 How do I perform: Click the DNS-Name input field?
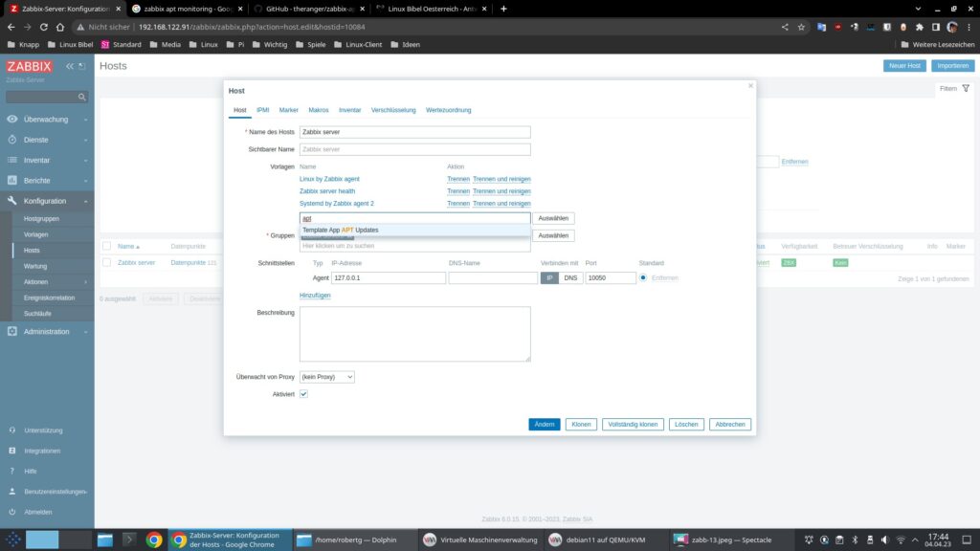pyautogui.click(x=493, y=278)
